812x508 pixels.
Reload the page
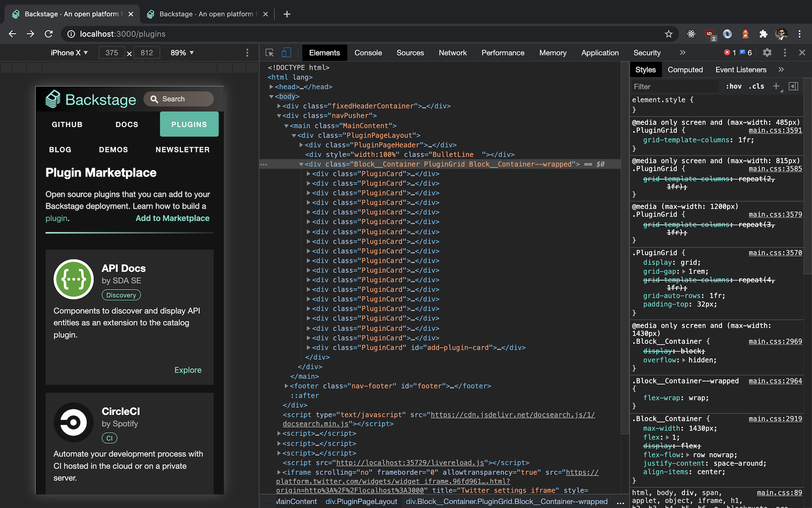(x=49, y=34)
